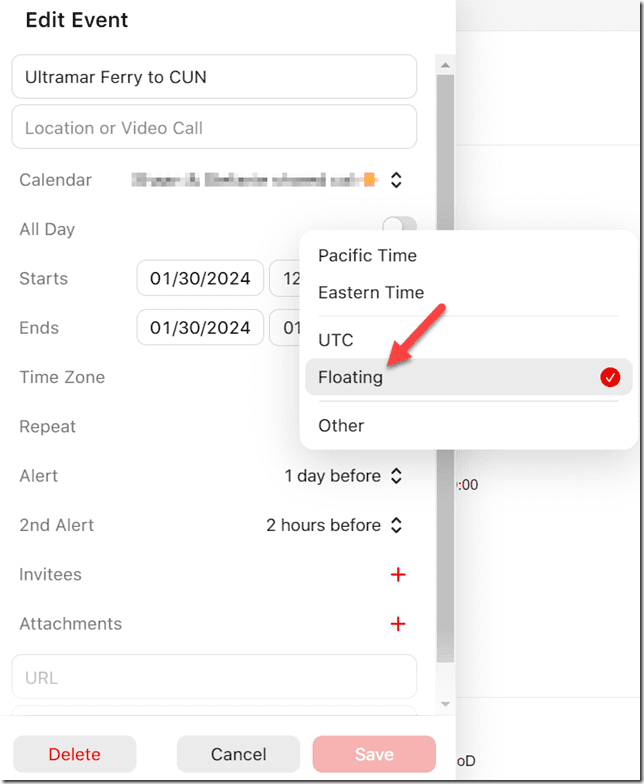This screenshot has height=784, width=644.
Task: Edit the Starts date 01/30/2024 field
Action: tap(200, 279)
